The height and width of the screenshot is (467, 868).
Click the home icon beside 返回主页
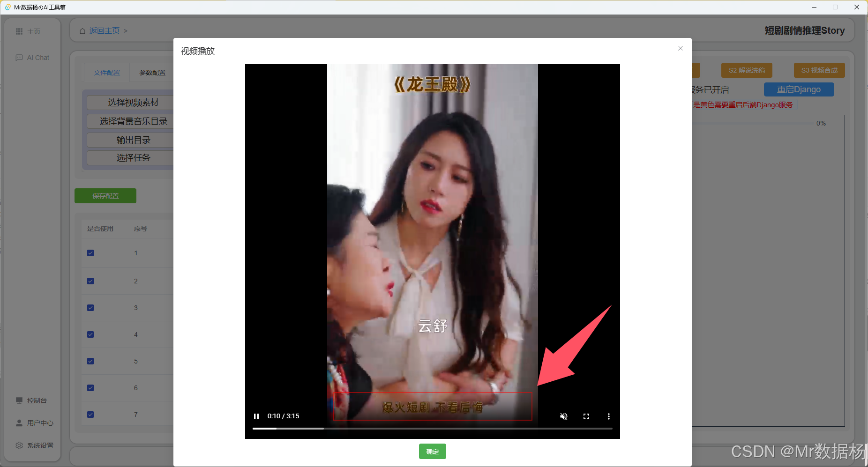(82, 31)
